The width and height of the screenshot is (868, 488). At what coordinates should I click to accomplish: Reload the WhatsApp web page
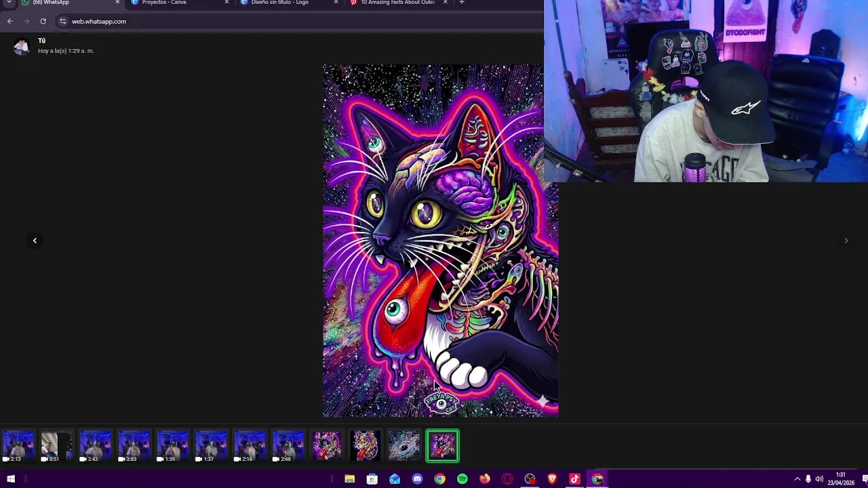[43, 21]
